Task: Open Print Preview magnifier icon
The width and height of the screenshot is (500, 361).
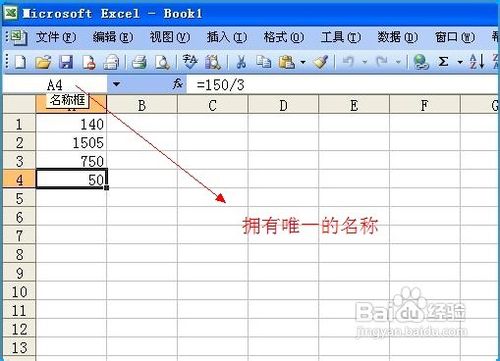Action: pos(162,62)
